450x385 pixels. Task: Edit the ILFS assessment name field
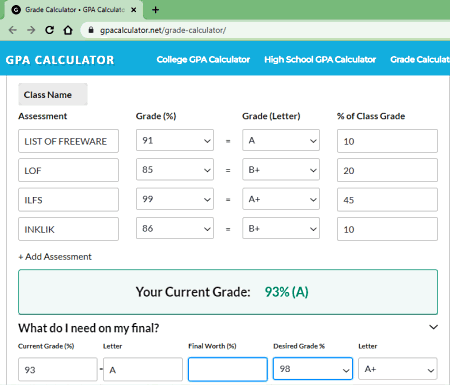68,200
